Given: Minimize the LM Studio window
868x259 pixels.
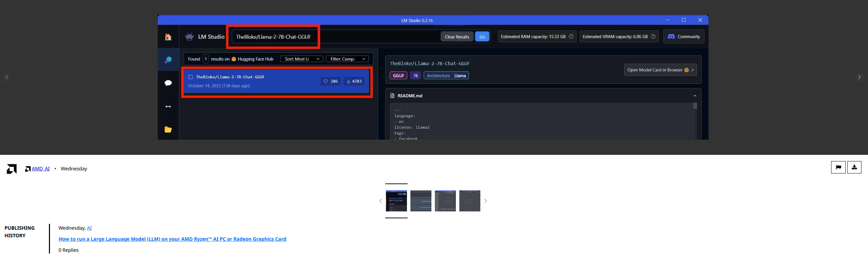Looking at the screenshot, I should 667,20.
